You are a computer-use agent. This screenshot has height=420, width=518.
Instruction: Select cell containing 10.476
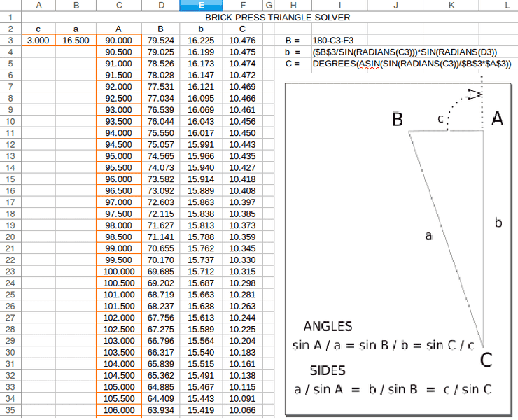(243, 41)
